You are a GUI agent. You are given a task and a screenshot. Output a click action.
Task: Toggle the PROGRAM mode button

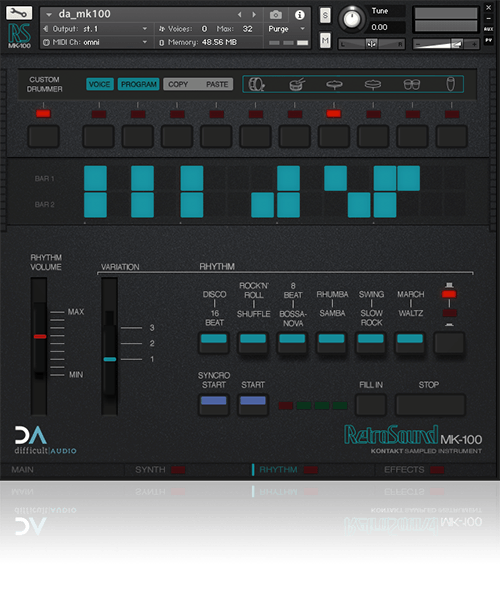tap(139, 84)
